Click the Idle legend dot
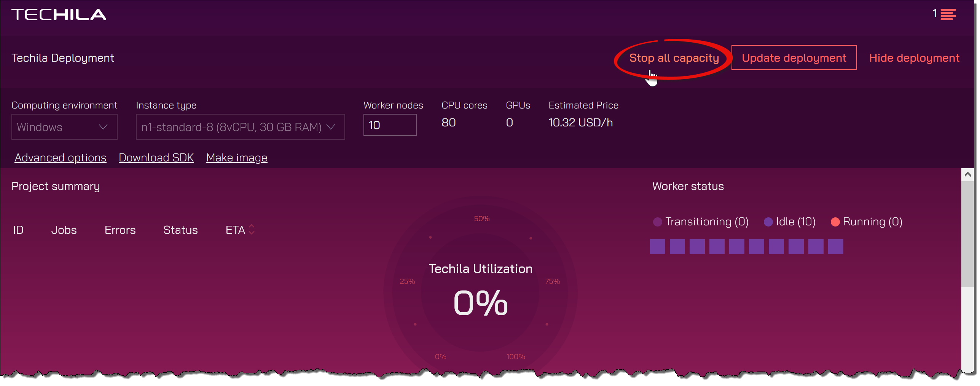Image resolution: width=980 pixels, height=386 pixels. (768, 222)
